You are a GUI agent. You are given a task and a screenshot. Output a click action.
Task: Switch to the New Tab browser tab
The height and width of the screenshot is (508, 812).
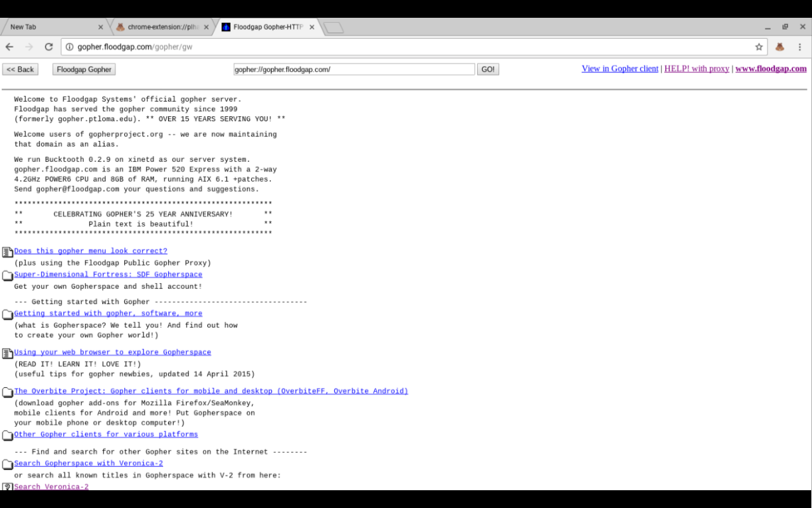click(51, 27)
